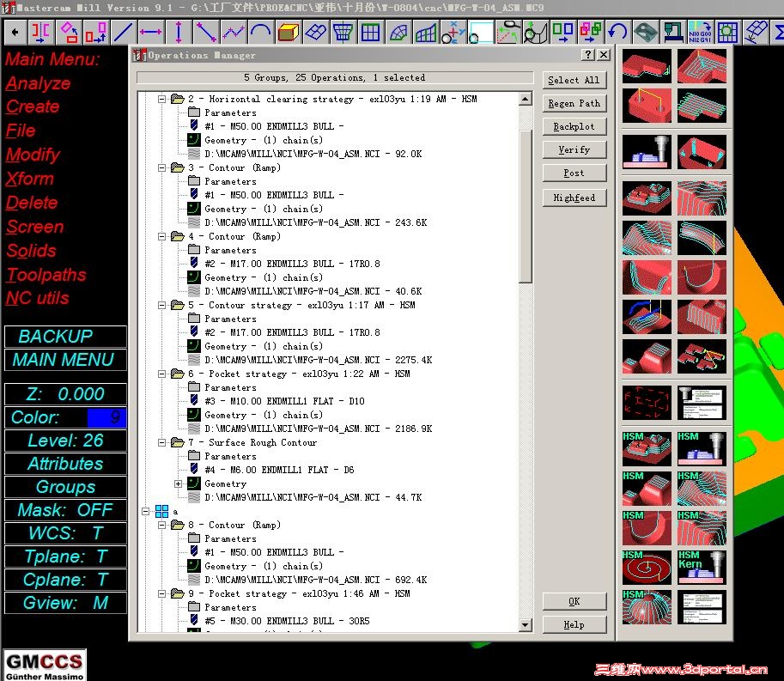Click the basket-shaped net surface icon
Screen dimensions: 784x681
click(343, 33)
